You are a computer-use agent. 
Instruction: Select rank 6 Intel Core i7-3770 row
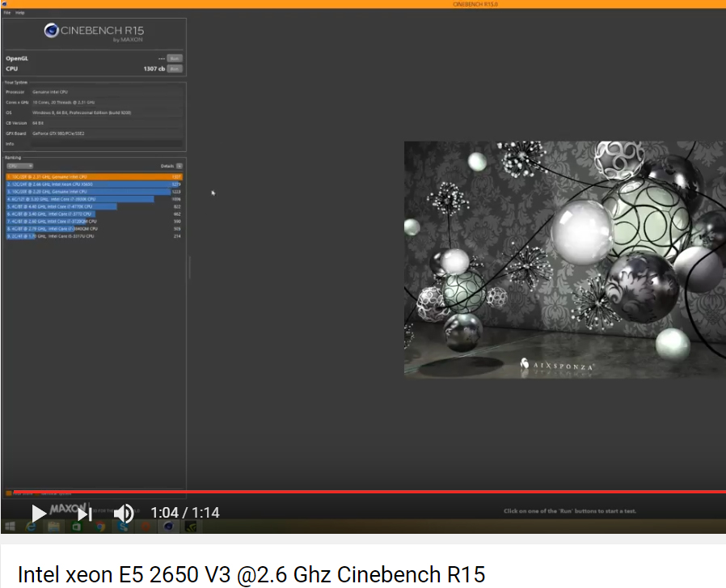(94, 214)
